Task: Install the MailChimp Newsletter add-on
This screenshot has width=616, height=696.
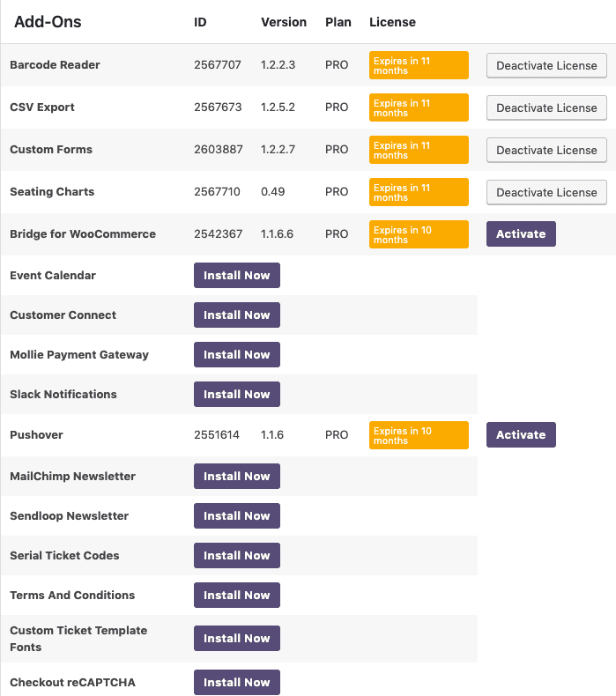Action: [237, 476]
